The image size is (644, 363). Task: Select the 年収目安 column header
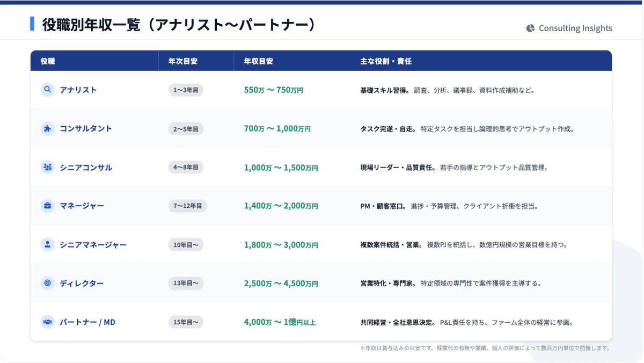(259, 61)
